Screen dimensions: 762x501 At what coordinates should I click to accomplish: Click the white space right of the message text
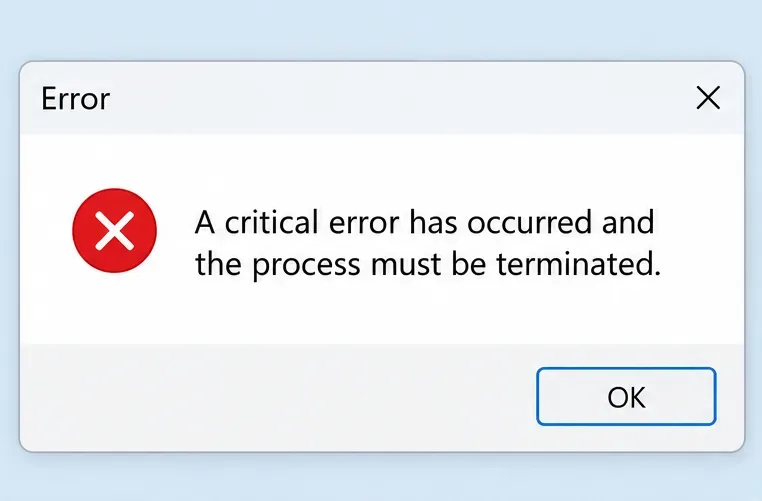702,243
